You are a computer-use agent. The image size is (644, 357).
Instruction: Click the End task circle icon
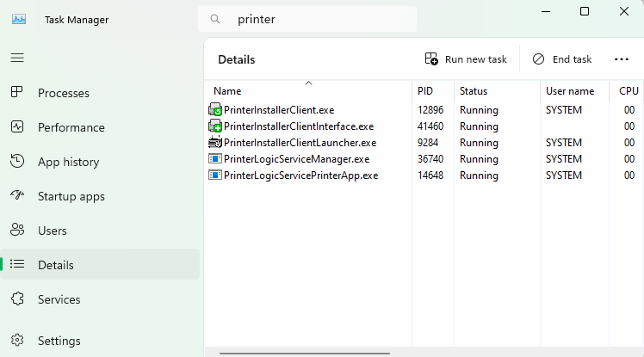pos(538,59)
